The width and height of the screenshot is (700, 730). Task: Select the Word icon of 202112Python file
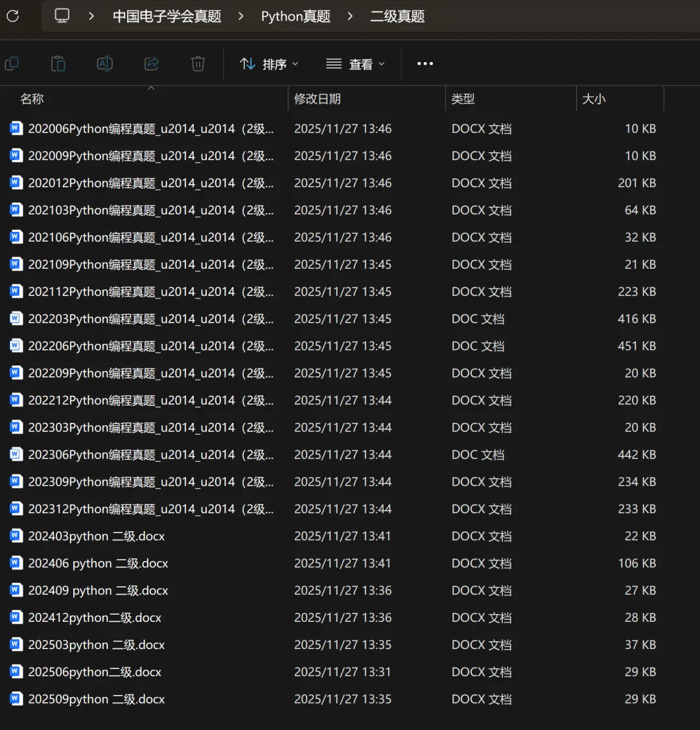point(16,291)
